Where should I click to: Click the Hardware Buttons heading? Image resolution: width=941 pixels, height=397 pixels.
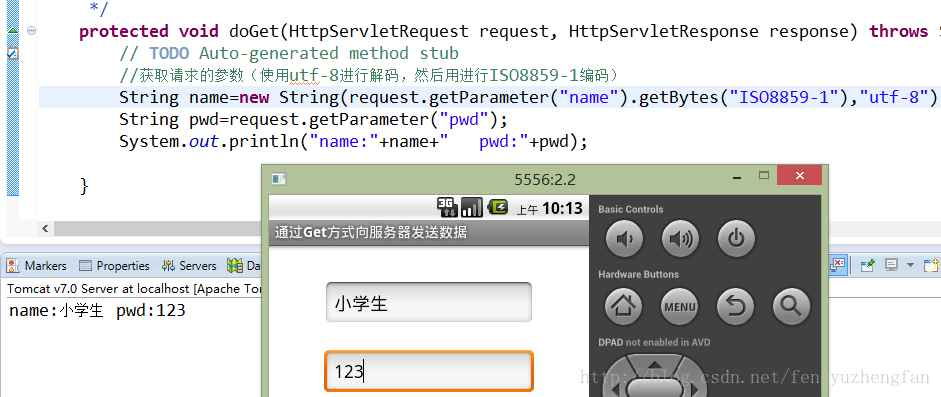(639, 274)
